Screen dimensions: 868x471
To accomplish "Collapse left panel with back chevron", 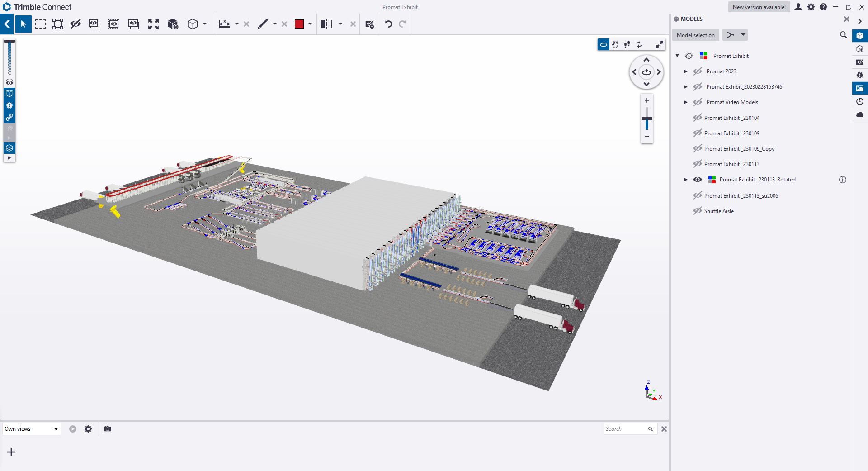I will pyautogui.click(x=7, y=24).
